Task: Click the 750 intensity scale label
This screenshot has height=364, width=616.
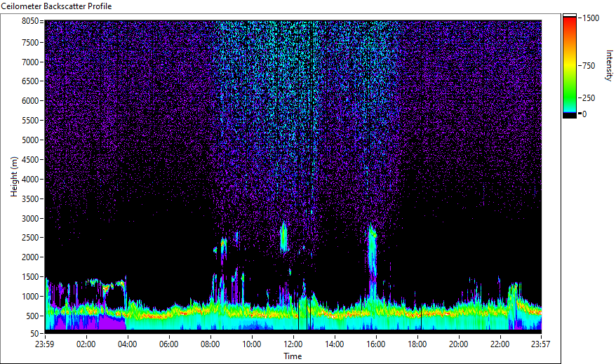Action: [x=589, y=66]
